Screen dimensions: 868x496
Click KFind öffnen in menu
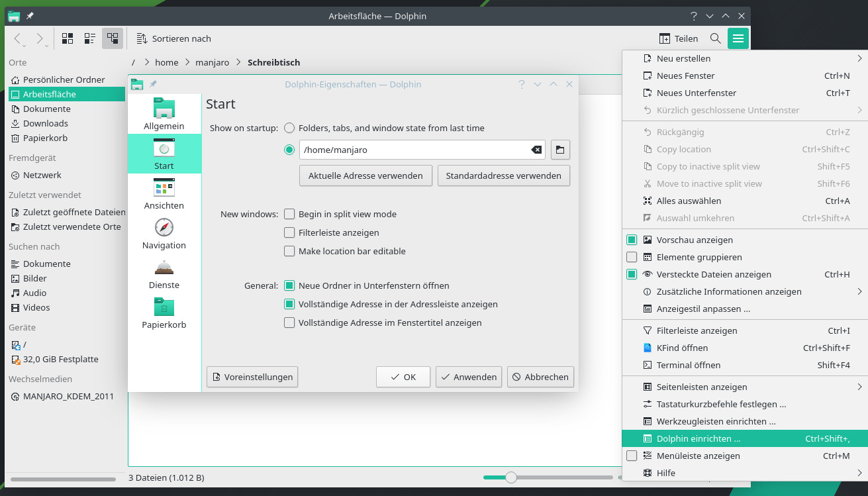coord(745,348)
